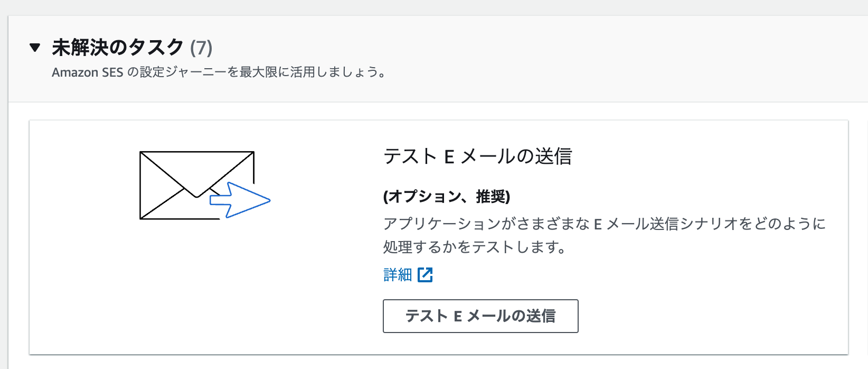Image resolution: width=868 pixels, height=369 pixels.
Task: Click the task count (7) indicator
Action: 202,48
